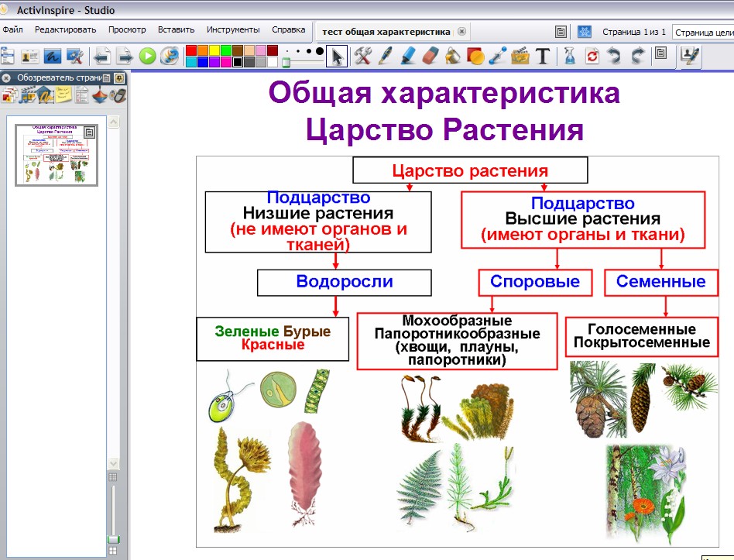Open the Просмотр menu
The image size is (734, 560).
tap(127, 29)
